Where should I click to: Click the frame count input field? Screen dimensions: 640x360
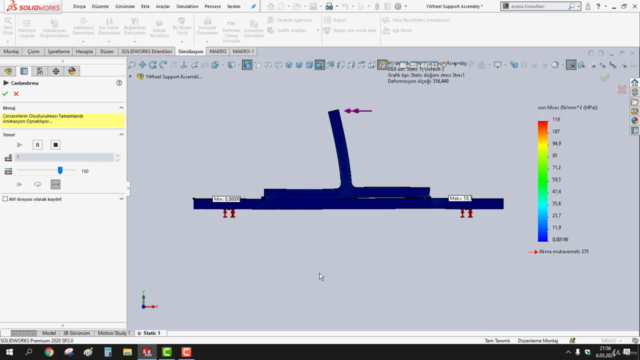(64, 157)
